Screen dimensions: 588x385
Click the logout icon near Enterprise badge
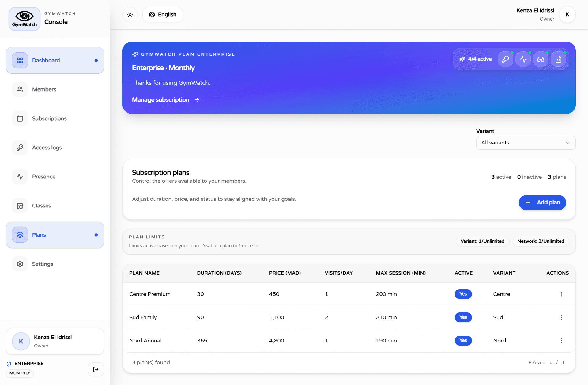pyautogui.click(x=96, y=369)
